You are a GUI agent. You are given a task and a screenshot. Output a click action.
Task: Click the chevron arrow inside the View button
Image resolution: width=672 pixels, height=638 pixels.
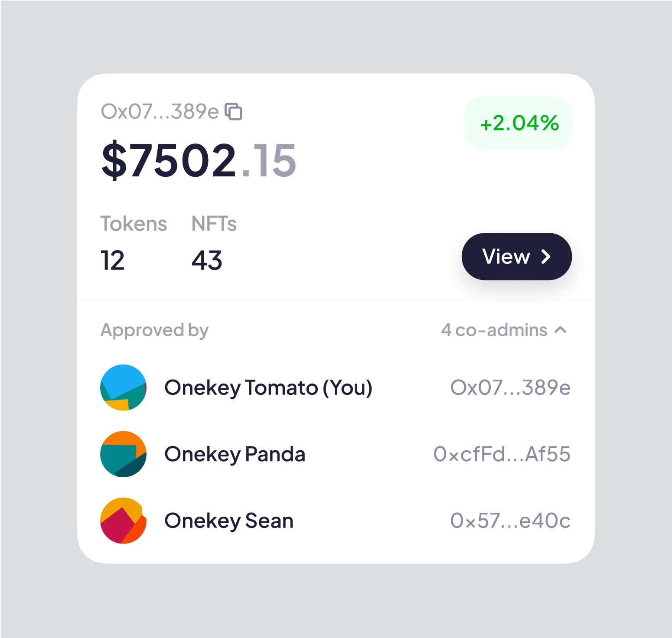[x=546, y=257]
